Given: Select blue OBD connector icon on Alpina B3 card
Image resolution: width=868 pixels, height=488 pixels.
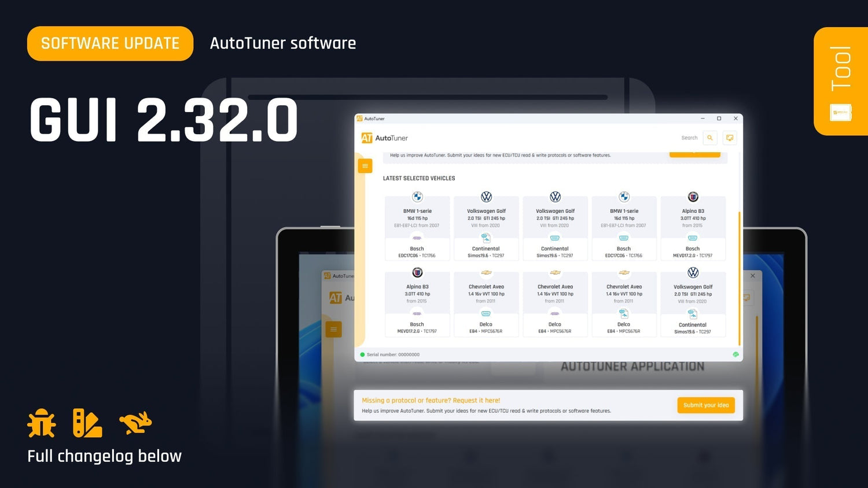Looking at the screenshot, I should point(693,238).
